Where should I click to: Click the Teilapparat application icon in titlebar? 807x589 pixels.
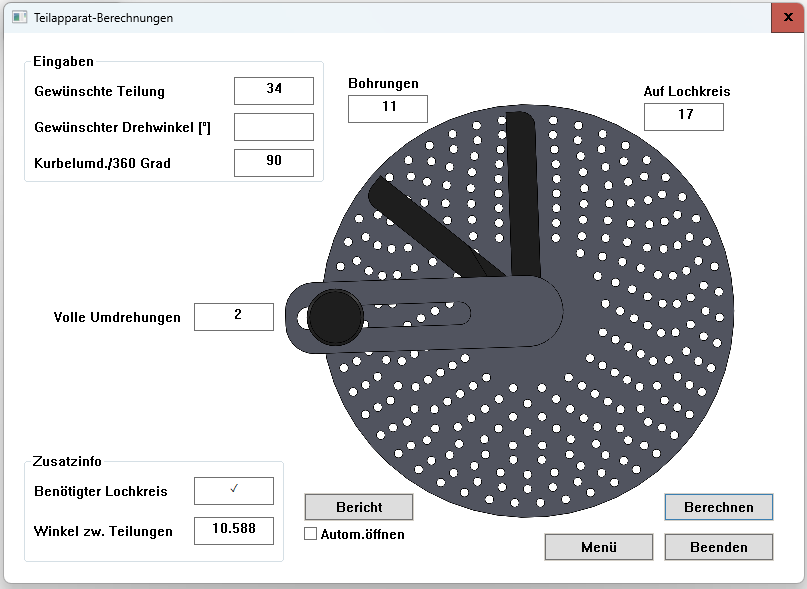[x=20, y=17]
